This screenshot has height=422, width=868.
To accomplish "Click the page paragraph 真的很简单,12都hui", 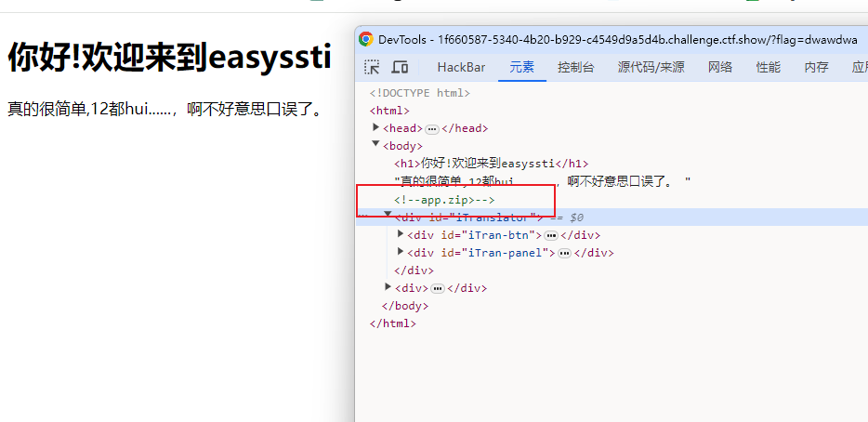I will (165, 109).
